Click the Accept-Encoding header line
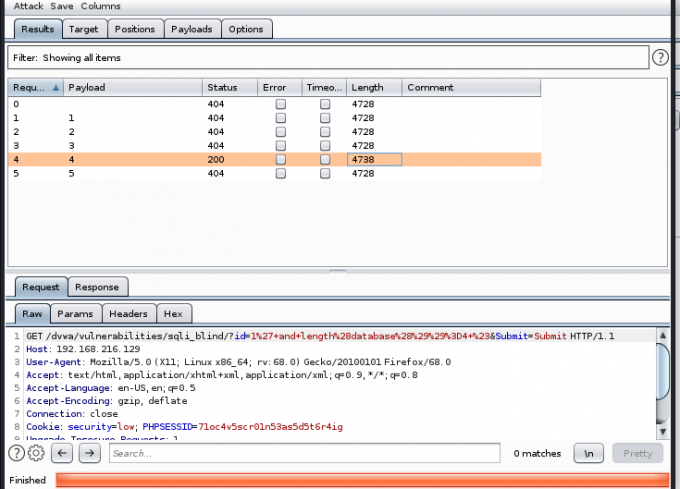Screen dimensions: 680x489 107,401
